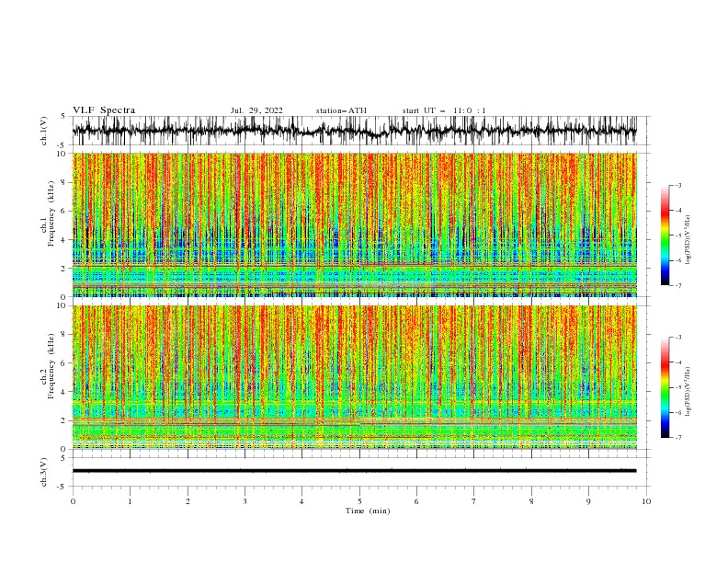Click the "-5" tick on upper color bar
The width and height of the screenshot is (728, 563).
(x=678, y=236)
